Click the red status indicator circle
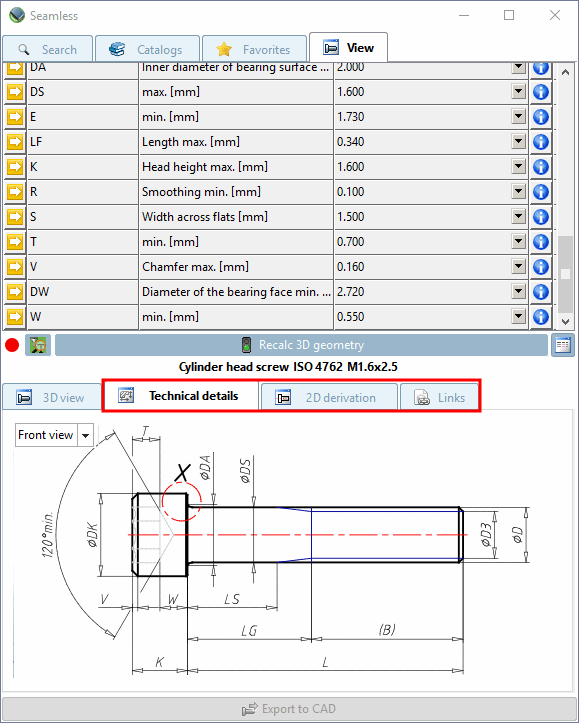The height and width of the screenshot is (723, 579). [x=12, y=345]
